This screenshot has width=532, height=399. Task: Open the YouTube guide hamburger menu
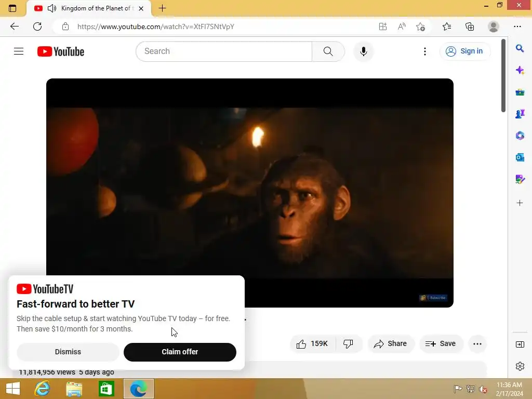pos(19,51)
